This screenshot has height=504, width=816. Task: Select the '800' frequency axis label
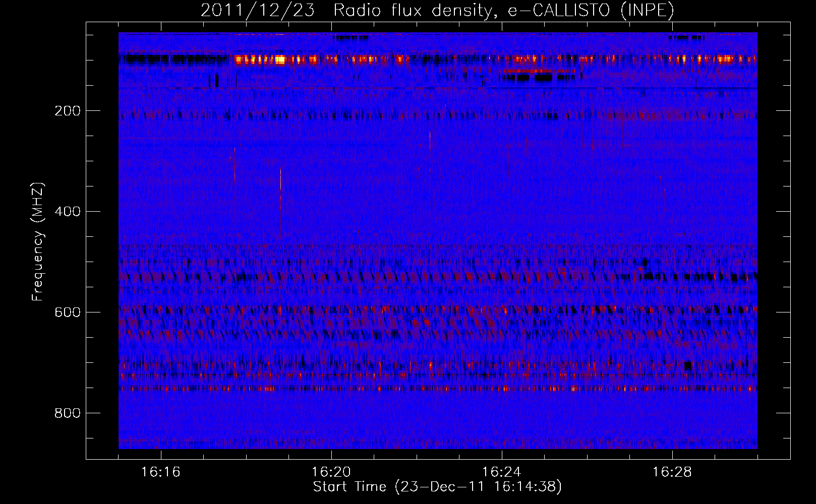pyautogui.click(x=68, y=413)
